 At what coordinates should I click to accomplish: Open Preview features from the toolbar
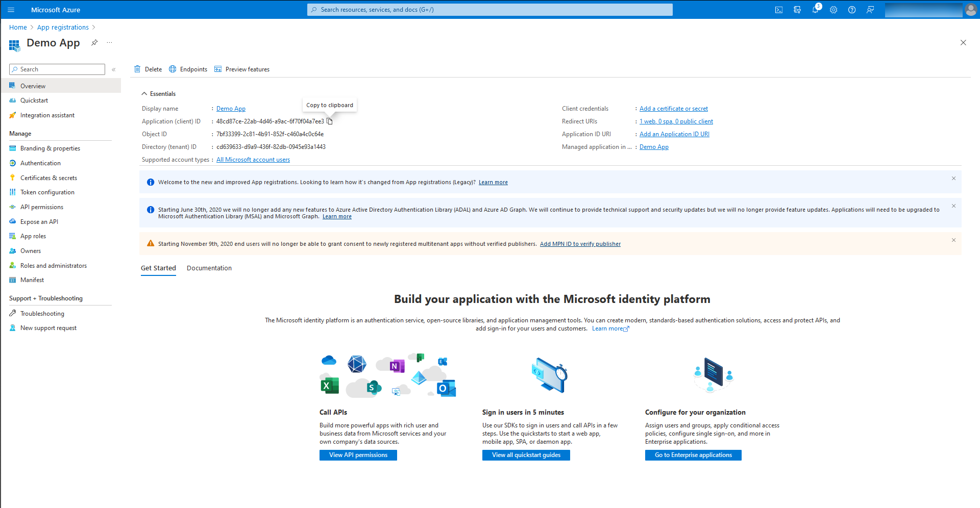(x=242, y=69)
